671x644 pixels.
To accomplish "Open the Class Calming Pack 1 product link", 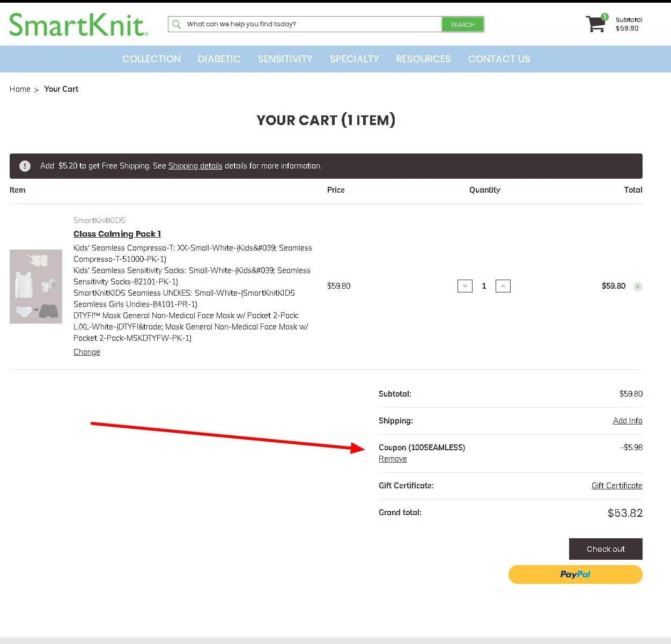I will [117, 234].
